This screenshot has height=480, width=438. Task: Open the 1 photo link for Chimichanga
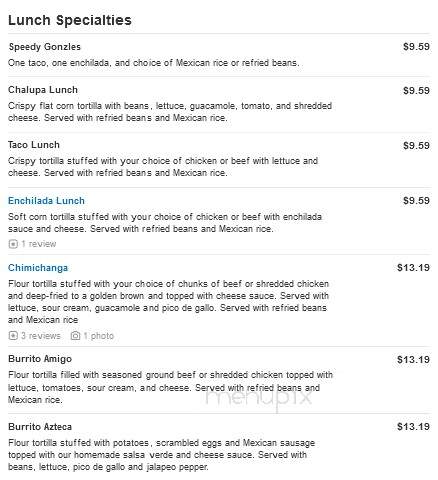(99, 336)
